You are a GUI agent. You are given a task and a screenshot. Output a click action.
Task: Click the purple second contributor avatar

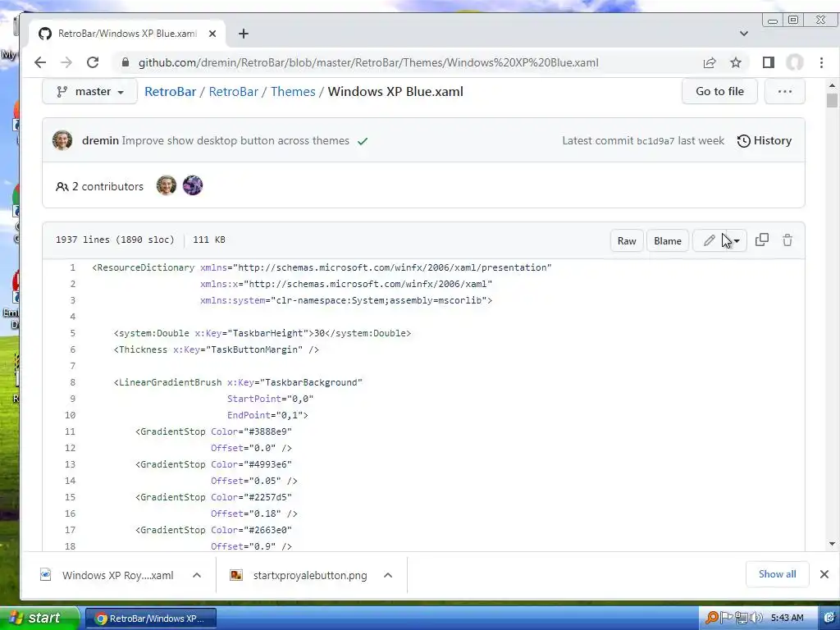pos(193,186)
